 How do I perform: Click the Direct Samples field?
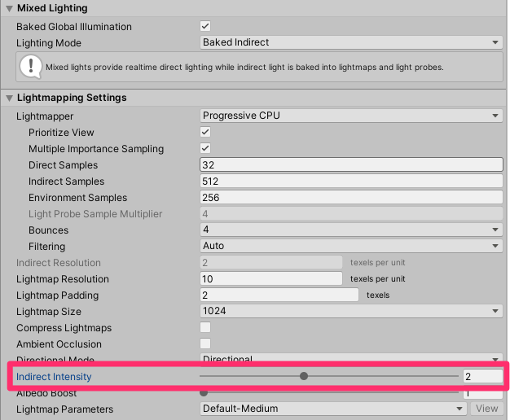point(351,164)
